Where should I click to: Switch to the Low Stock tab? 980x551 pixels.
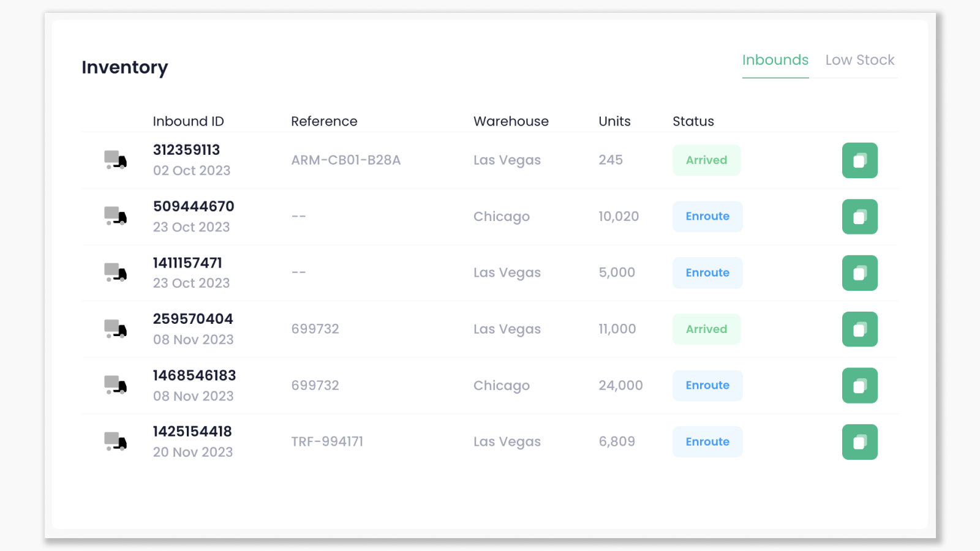859,60
